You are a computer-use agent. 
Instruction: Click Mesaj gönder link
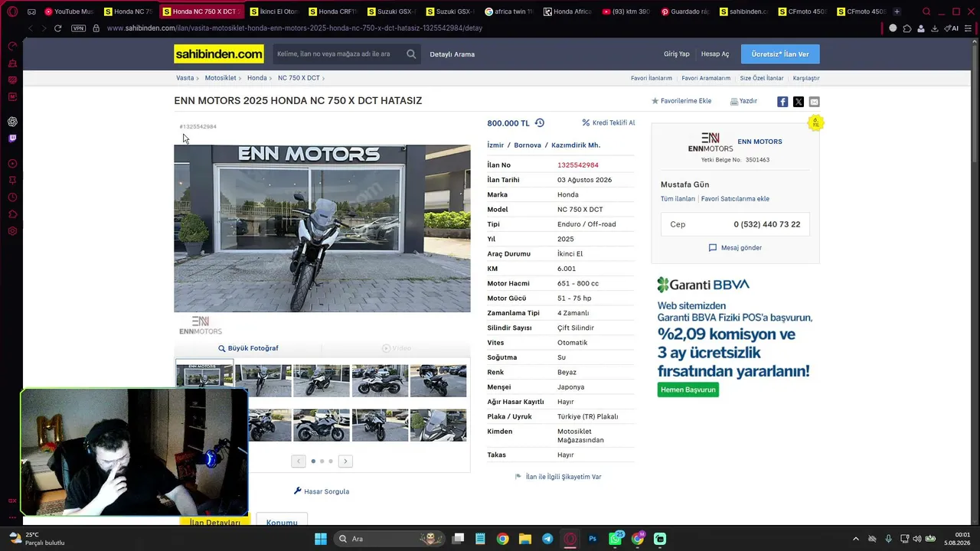[735, 248]
